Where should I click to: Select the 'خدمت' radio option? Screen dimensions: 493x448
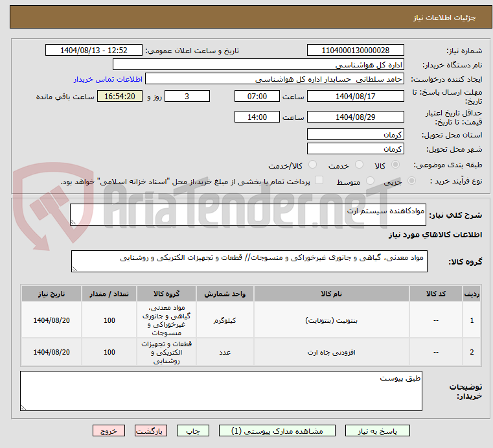[x=359, y=165]
